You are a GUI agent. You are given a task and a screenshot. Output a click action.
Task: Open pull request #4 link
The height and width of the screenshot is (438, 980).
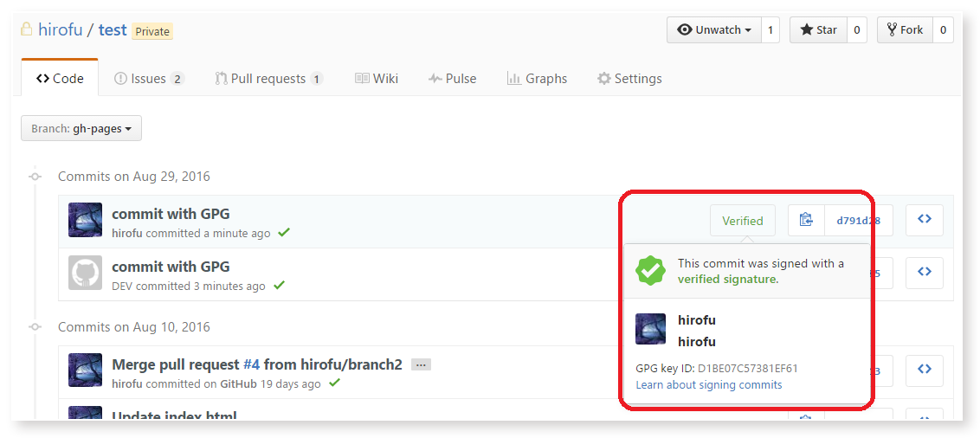tap(251, 364)
